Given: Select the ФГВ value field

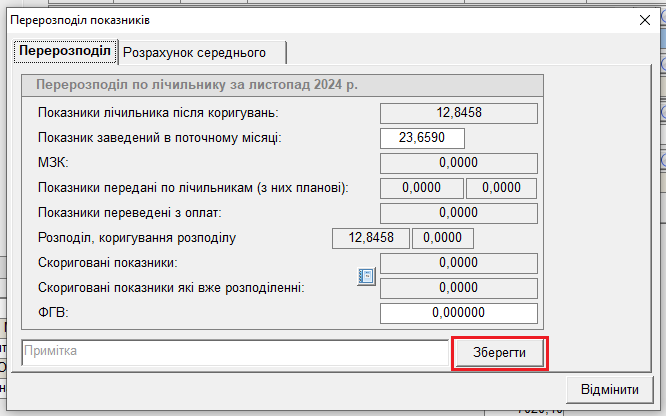Looking at the screenshot, I should (x=459, y=314).
